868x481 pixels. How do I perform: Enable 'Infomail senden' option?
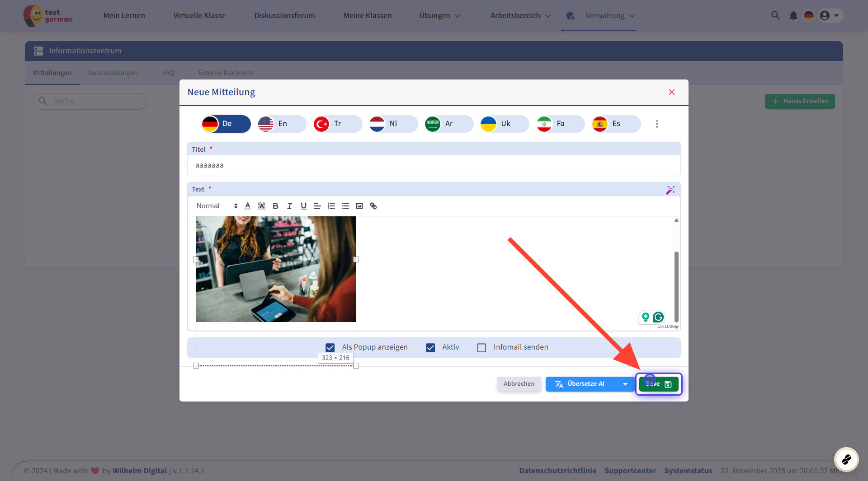click(x=481, y=347)
